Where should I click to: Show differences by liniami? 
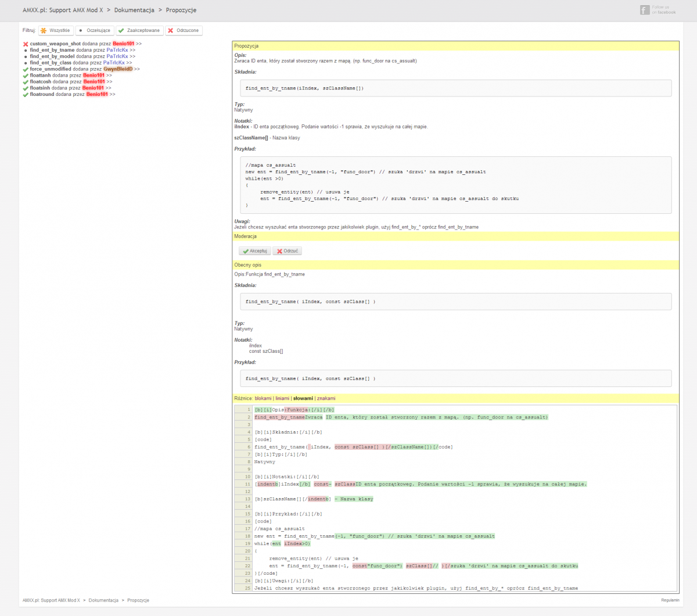click(x=282, y=399)
